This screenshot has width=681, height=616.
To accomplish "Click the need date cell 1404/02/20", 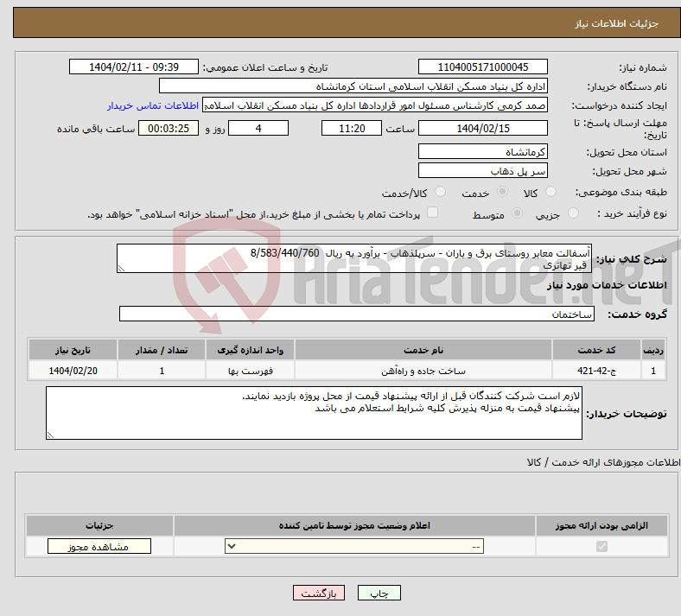I will pos(73,371).
